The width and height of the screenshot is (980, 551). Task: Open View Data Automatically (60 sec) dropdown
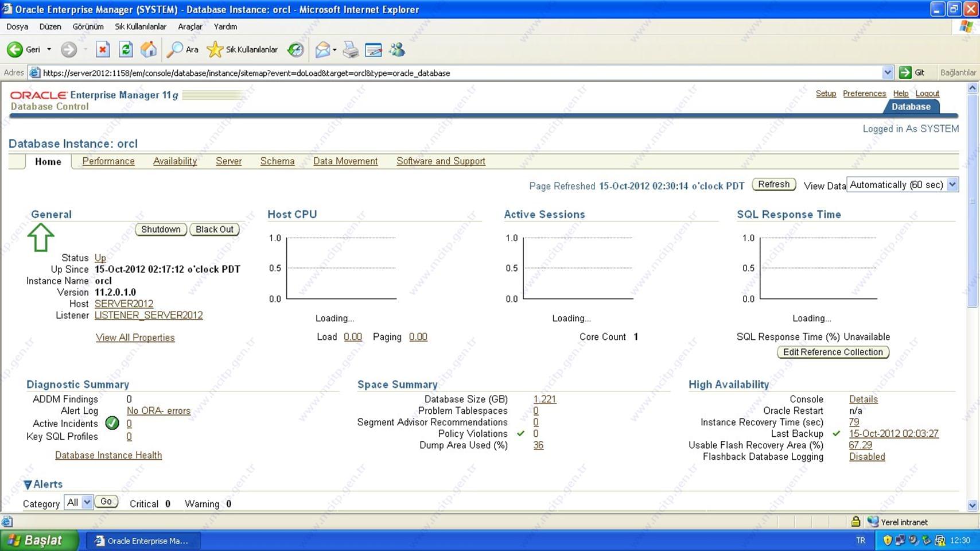tap(903, 185)
